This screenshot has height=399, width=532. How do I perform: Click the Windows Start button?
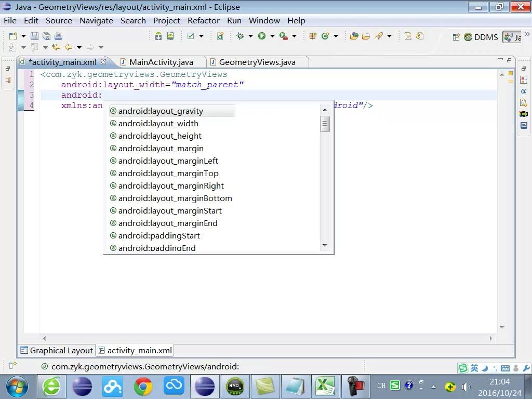(x=17, y=387)
